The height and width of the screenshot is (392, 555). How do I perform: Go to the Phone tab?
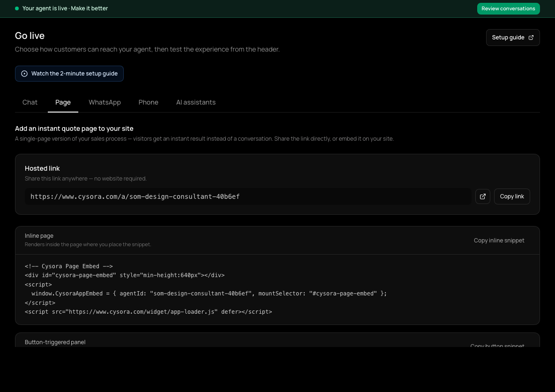(x=148, y=102)
